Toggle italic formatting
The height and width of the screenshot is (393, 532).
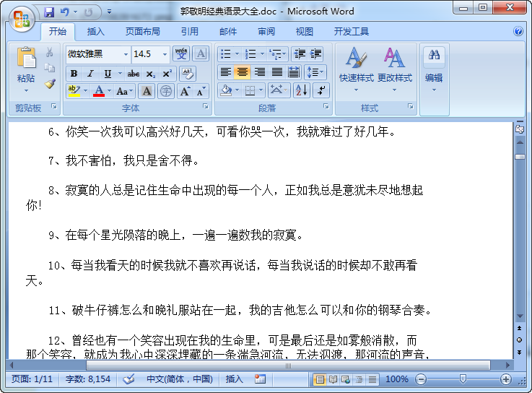click(90, 74)
